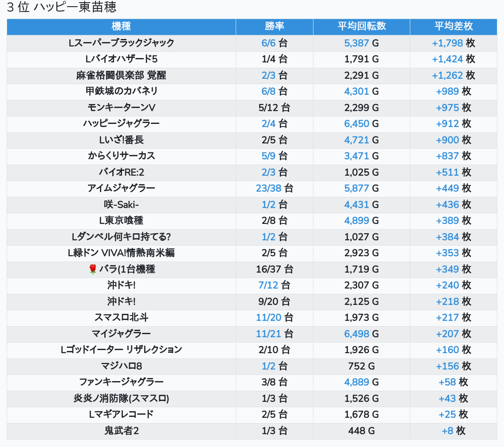The width and height of the screenshot is (504, 447).
Task: Click the 4,721 G average spins value
Action: pos(362,140)
